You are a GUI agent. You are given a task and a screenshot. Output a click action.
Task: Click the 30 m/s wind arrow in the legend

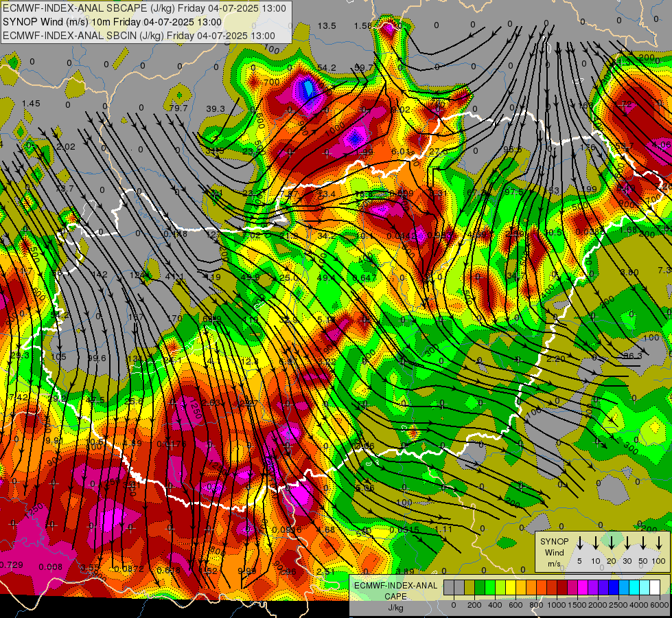627,542
